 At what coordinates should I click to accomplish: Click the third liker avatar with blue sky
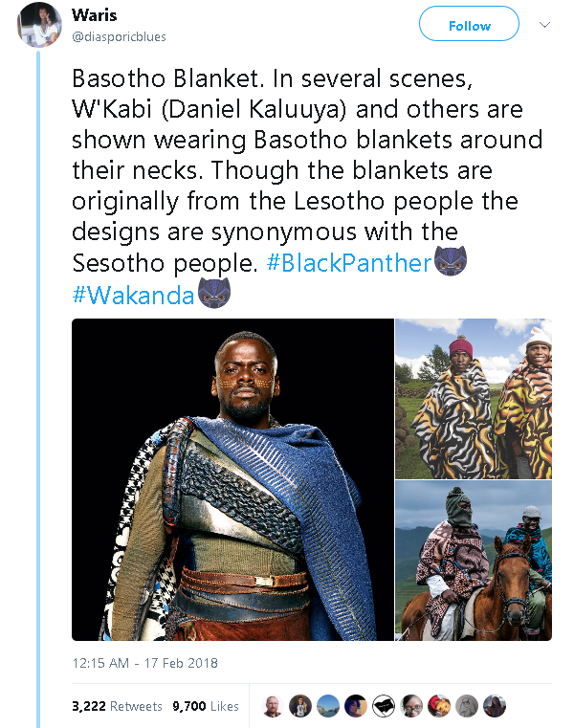[329, 706]
